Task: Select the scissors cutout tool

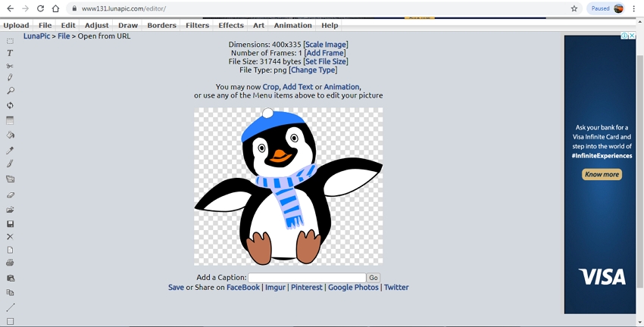Action: (x=10, y=66)
